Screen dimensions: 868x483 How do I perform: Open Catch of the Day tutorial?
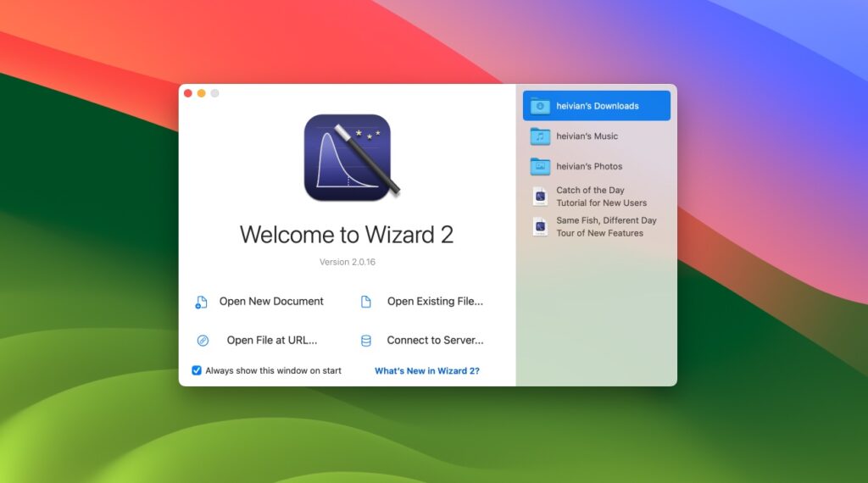pos(597,197)
